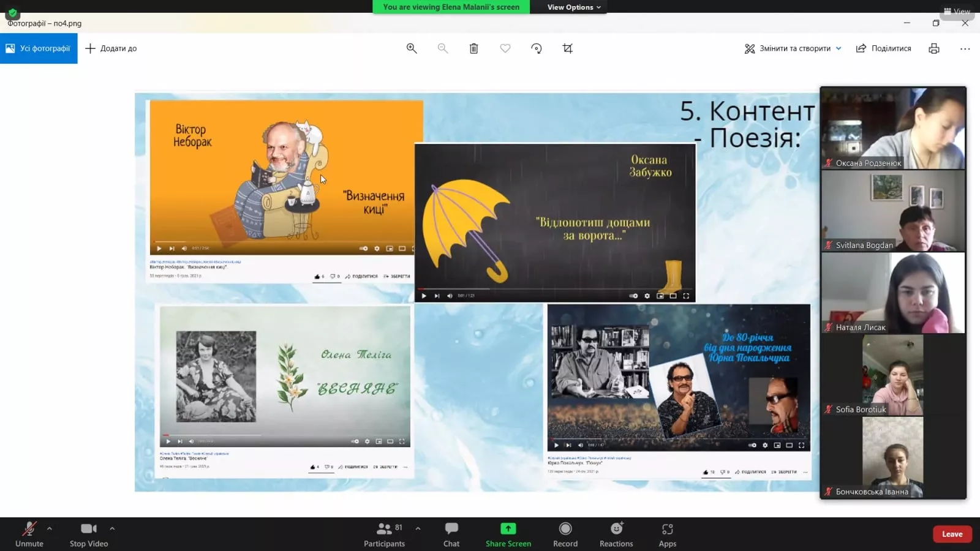The image size is (980, 551).
Task: Click the delete trash can icon
Action: (x=473, y=48)
